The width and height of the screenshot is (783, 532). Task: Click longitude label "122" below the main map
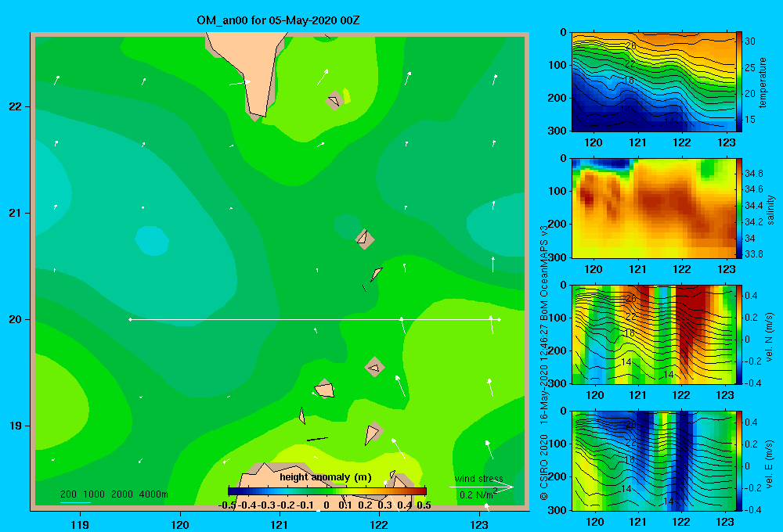tap(379, 524)
